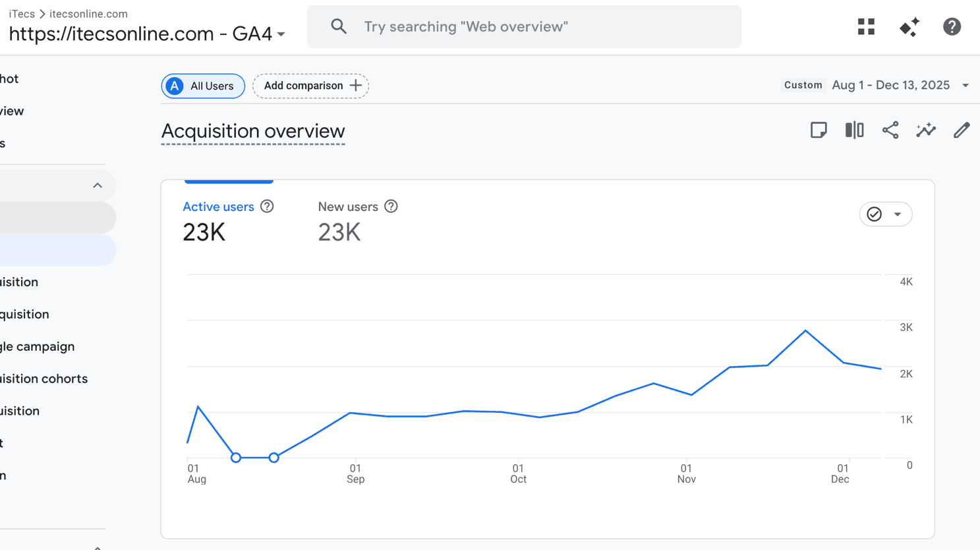The image size is (980, 550).
Task: Click the Gemini sparkle icon
Action: click(x=909, y=26)
